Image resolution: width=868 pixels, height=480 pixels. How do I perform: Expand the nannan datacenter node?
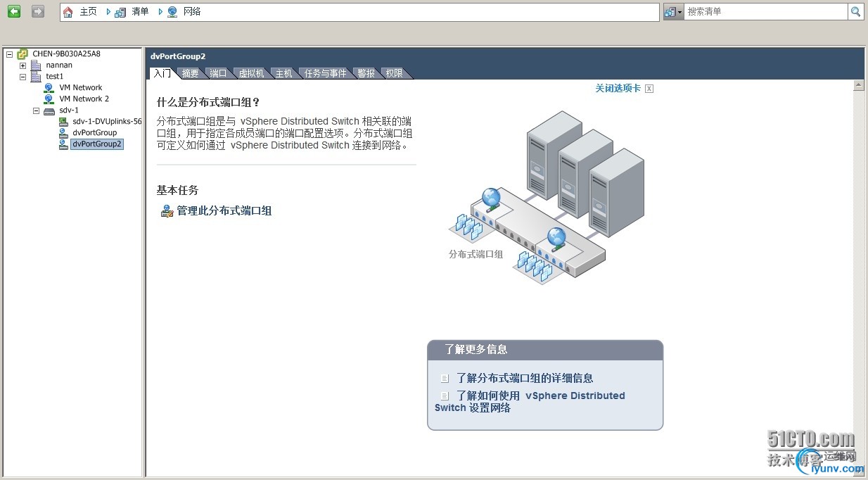pyautogui.click(x=23, y=65)
